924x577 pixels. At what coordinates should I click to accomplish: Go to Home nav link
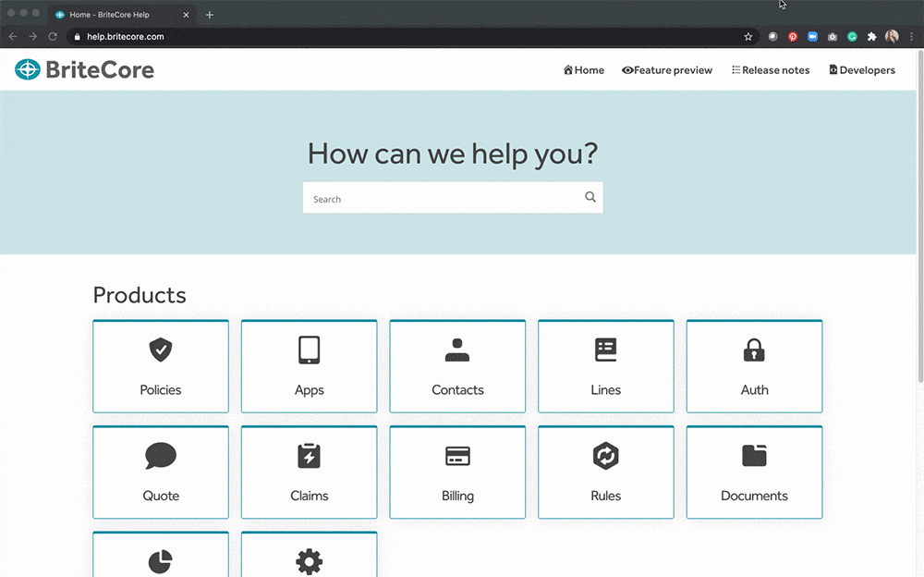[583, 70]
